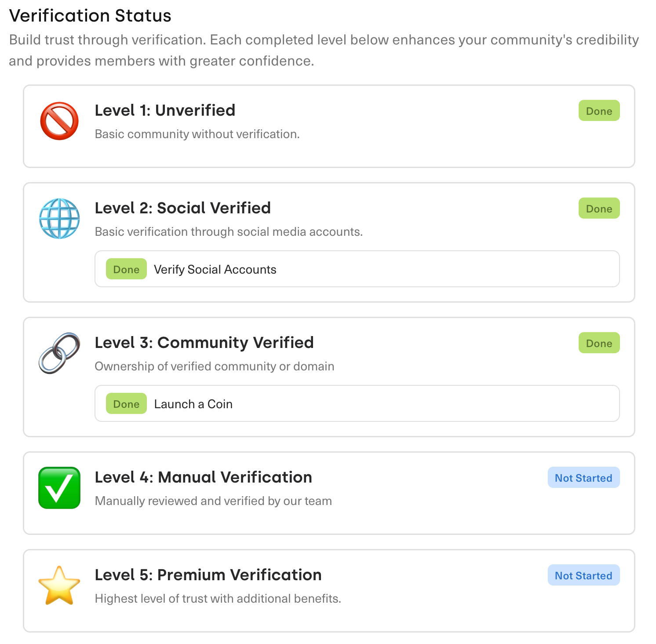Viewport: 656px width, 644px height.
Task: Click Done badge beside Launch a Coin
Action: click(126, 404)
